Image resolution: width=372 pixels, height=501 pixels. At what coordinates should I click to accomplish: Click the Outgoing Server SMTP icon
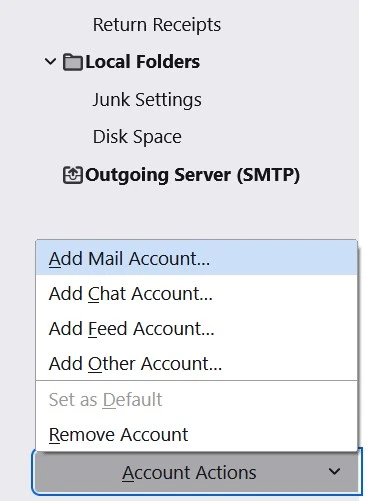(x=73, y=175)
